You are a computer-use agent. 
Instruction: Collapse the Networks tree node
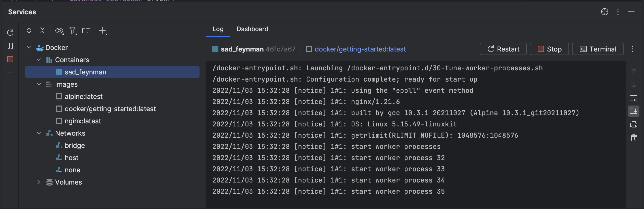pos(39,133)
